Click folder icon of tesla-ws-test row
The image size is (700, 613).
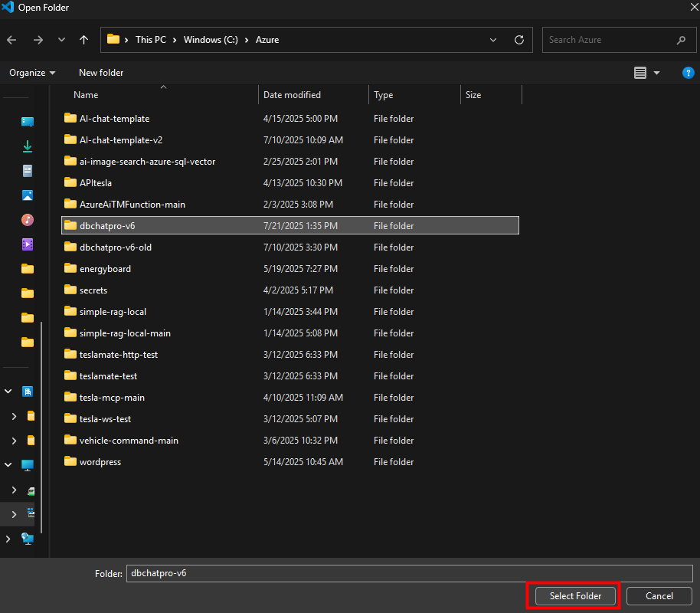click(70, 418)
